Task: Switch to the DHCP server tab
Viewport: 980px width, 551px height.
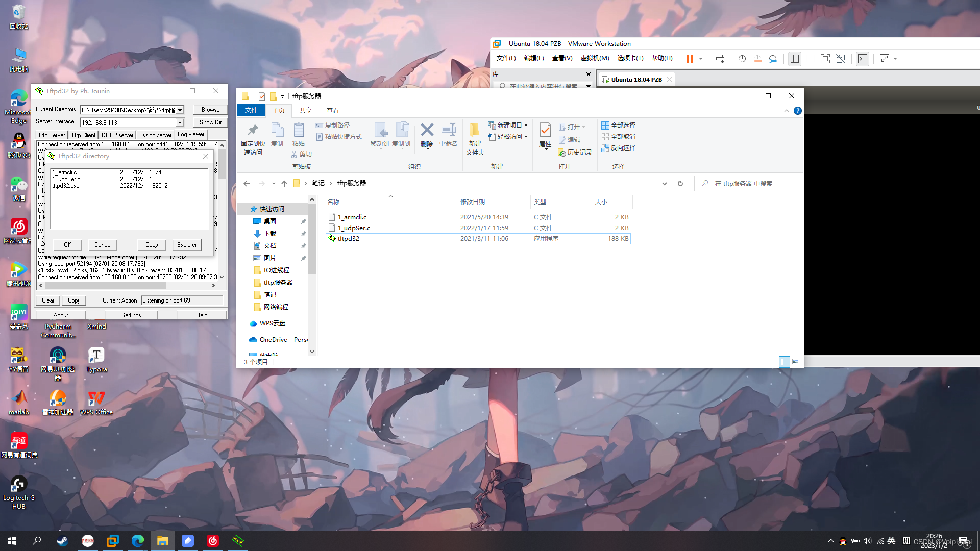Action: (x=117, y=135)
